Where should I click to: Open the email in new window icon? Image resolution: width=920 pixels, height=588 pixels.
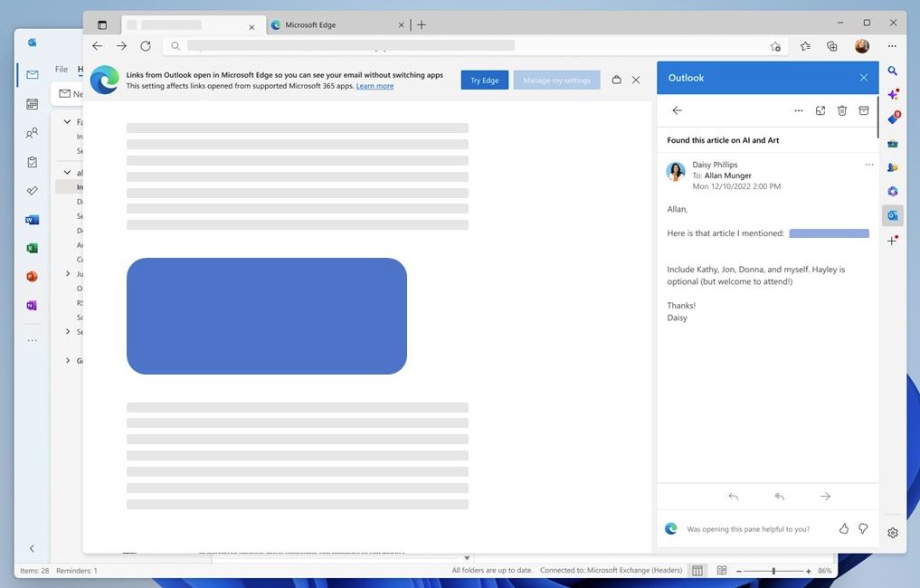pyautogui.click(x=820, y=110)
